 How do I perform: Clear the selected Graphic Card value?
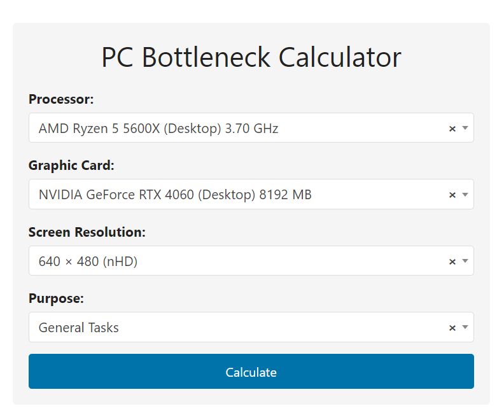point(452,195)
